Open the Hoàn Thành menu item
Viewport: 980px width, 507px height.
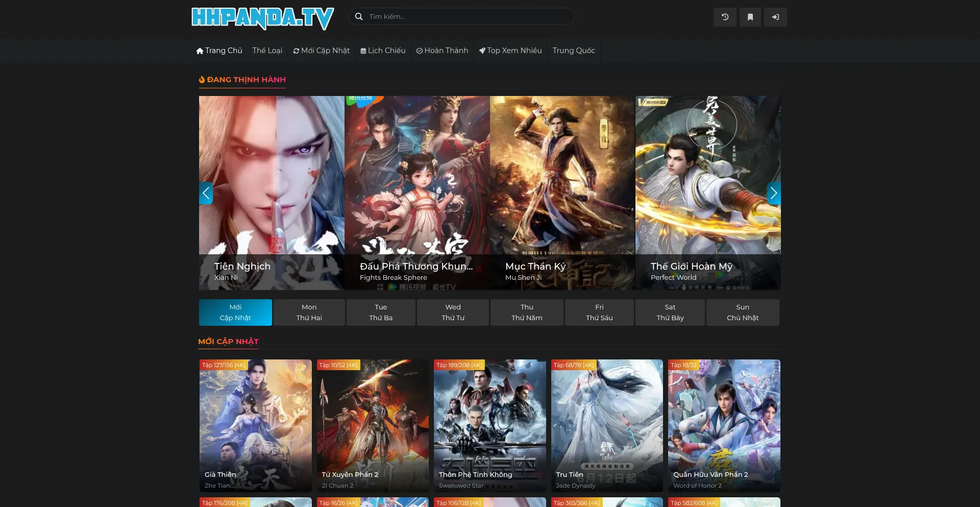[442, 51]
